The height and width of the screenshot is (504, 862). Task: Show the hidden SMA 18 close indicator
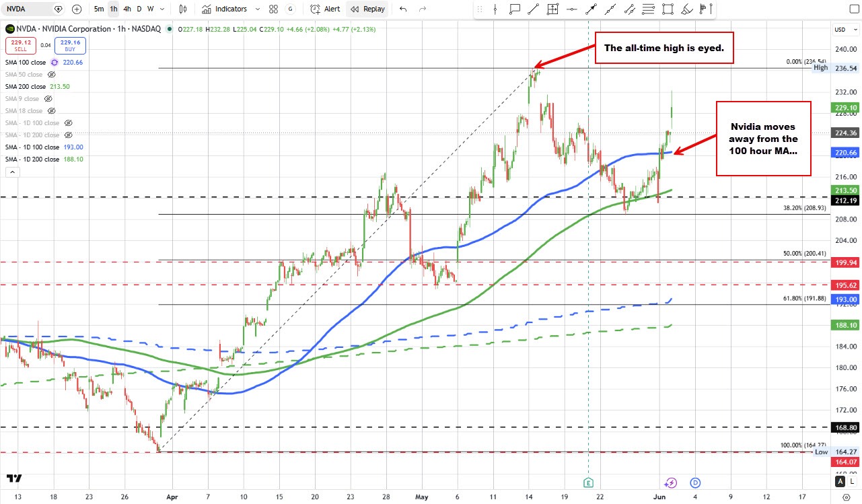[51, 111]
